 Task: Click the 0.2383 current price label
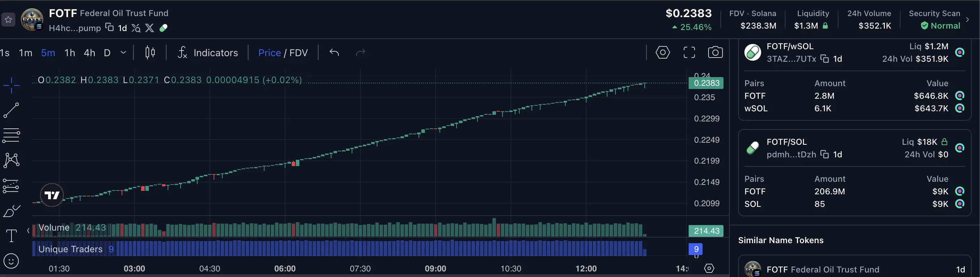(x=706, y=83)
